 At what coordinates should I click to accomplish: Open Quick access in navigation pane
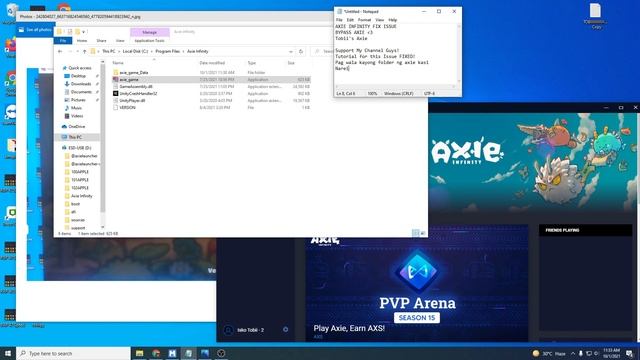coord(80,68)
